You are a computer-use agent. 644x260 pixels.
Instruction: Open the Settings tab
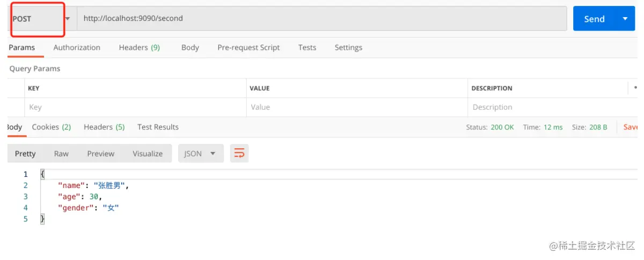coord(348,47)
